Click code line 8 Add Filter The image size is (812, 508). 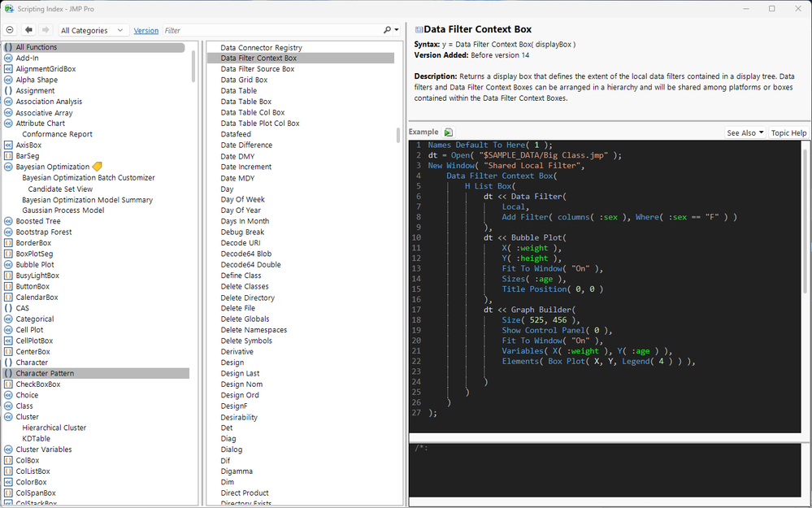(x=619, y=217)
